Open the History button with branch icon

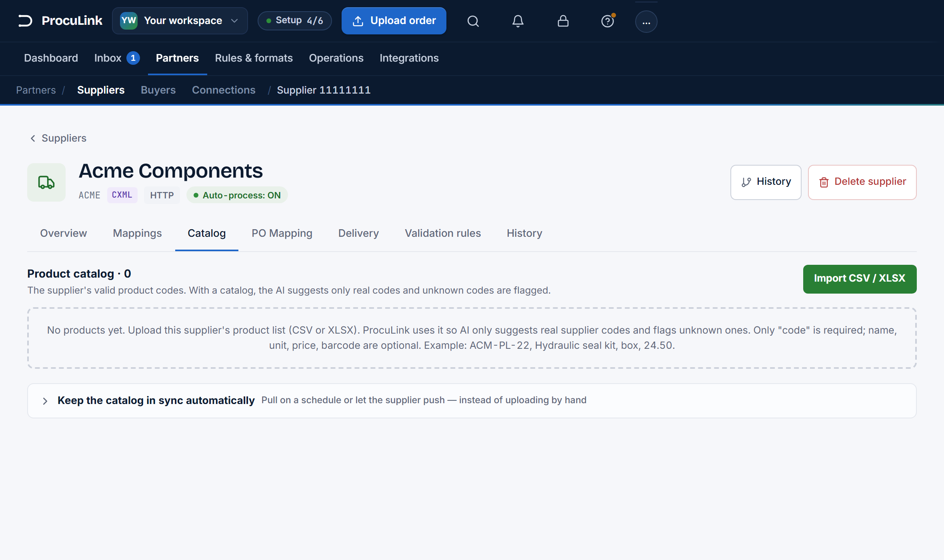(766, 182)
